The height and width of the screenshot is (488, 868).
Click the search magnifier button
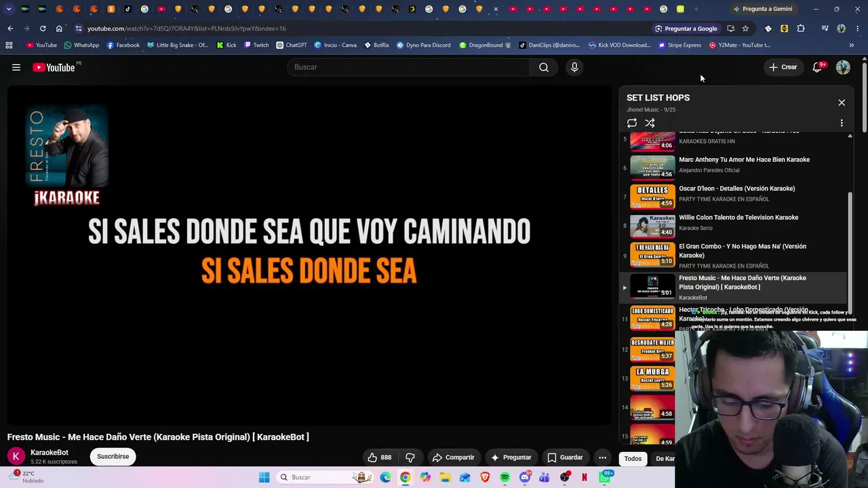point(544,67)
